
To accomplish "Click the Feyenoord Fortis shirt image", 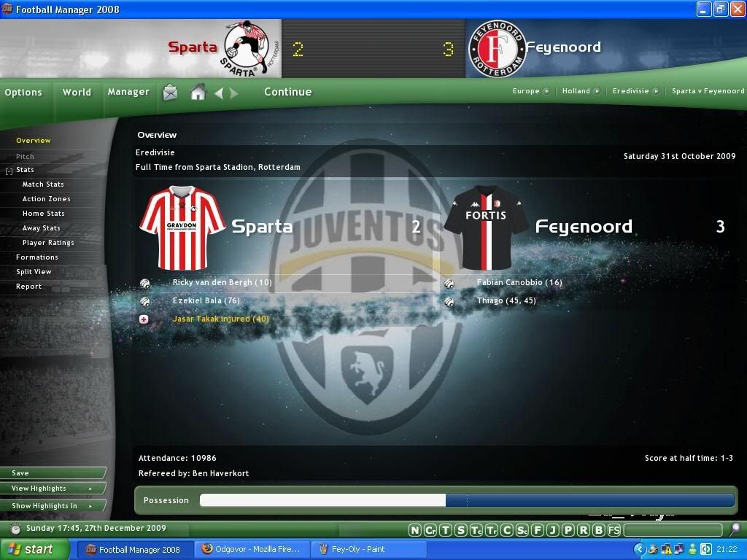I will click(x=486, y=228).
